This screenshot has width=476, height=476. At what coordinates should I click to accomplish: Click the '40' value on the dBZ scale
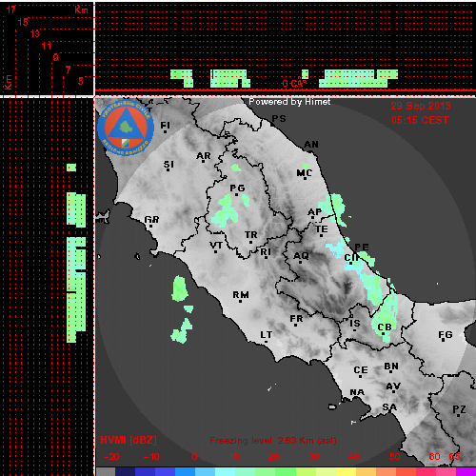coord(353,457)
